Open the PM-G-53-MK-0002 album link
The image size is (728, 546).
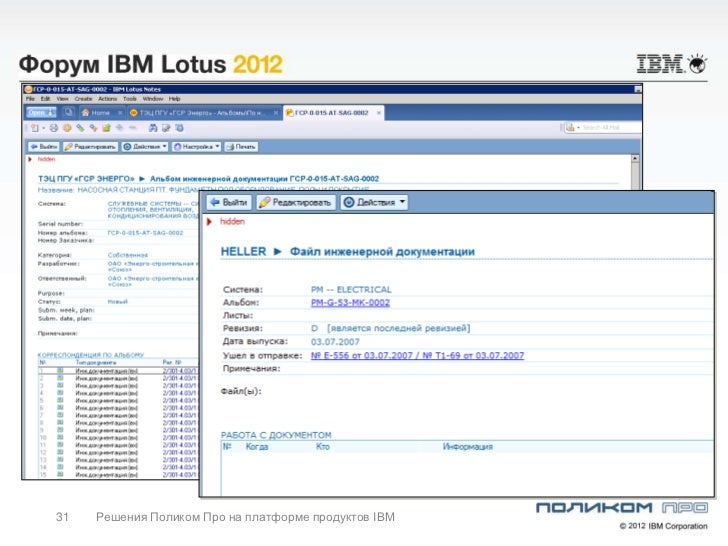pyautogui.click(x=350, y=303)
